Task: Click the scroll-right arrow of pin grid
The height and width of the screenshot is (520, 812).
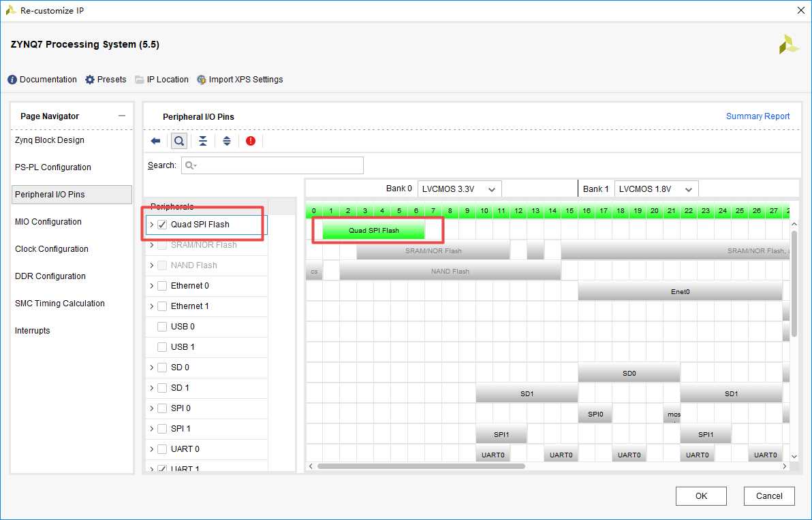Action: [x=785, y=466]
